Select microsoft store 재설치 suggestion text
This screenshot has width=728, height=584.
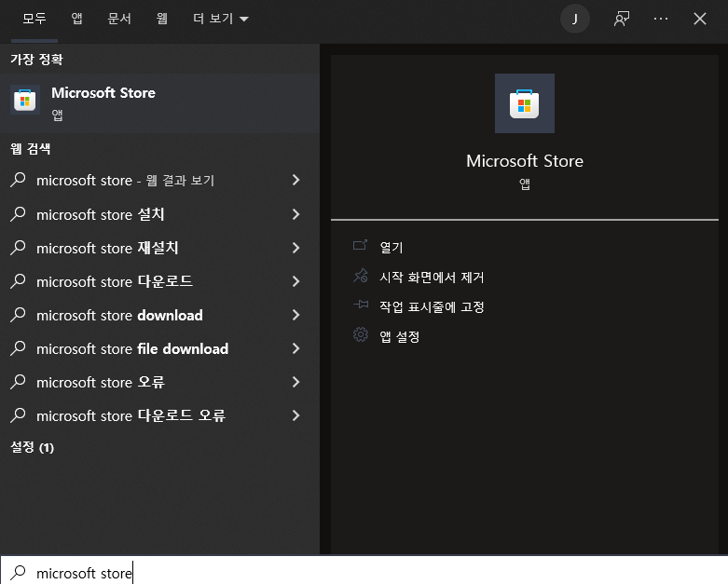[x=107, y=248]
